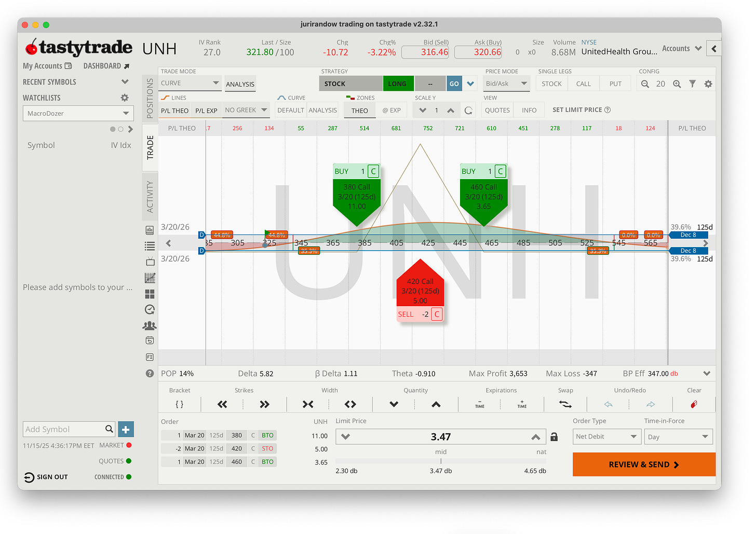756x534 pixels.
Task: Toggle the 380 Call leg type C
Action: (x=373, y=171)
